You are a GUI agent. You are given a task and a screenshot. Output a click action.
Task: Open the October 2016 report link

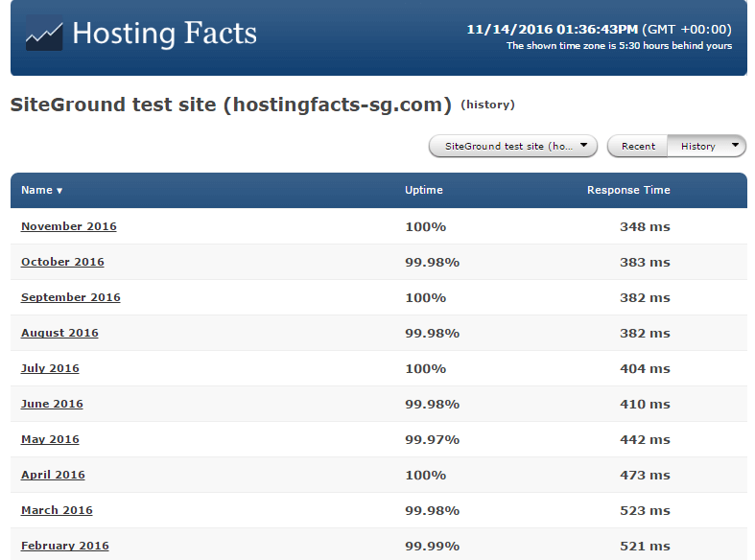click(x=62, y=262)
